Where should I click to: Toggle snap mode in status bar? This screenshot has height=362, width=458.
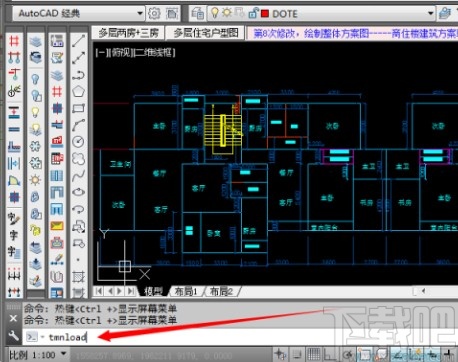tap(296, 354)
